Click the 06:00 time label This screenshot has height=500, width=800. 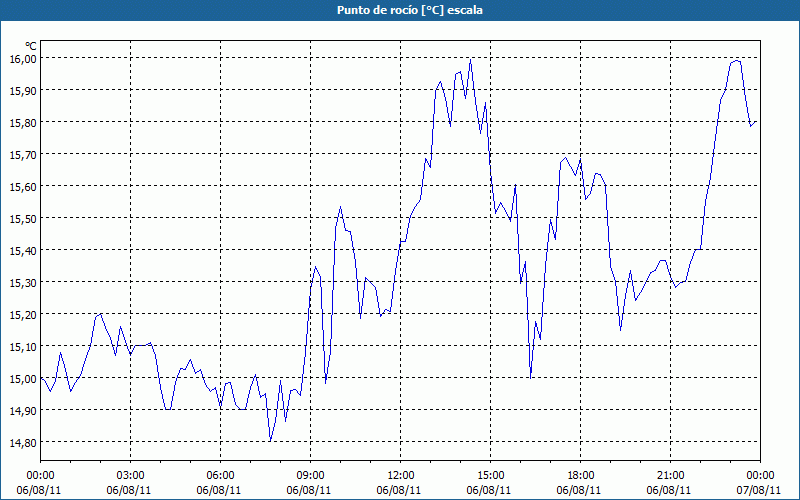[220, 476]
